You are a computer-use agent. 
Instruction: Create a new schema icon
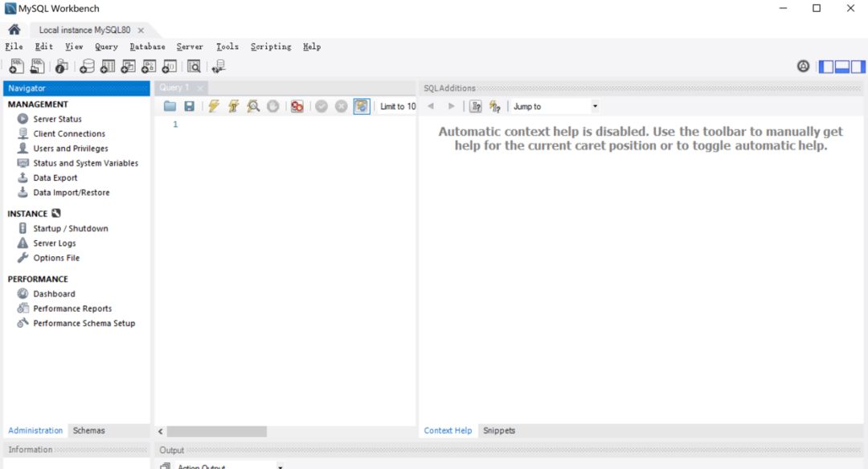[x=87, y=67]
